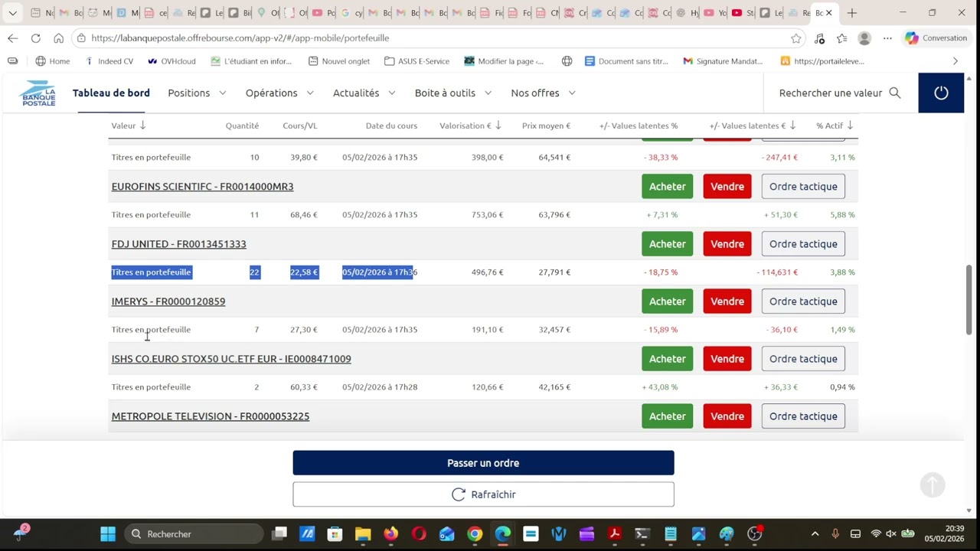The image size is (980, 551).
Task: Open METROPOLE TELEVISION - FR0000053225 link
Action: pyautogui.click(x=211, y=416)
